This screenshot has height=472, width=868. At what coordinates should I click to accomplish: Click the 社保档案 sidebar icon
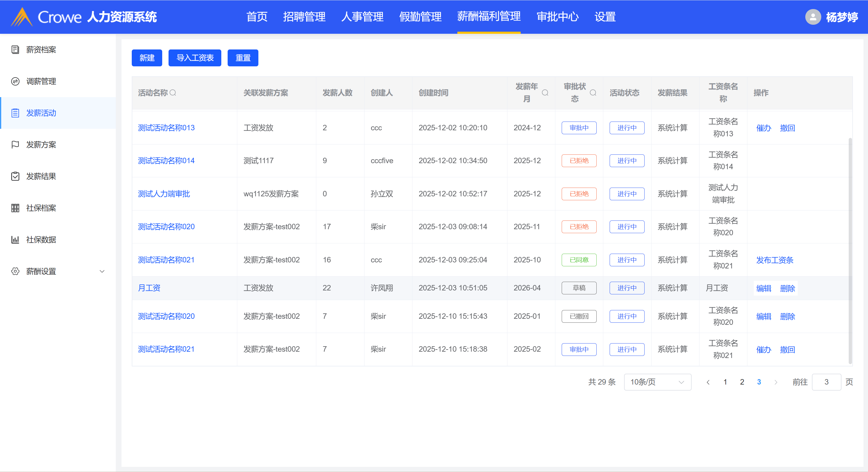[15, 208]
